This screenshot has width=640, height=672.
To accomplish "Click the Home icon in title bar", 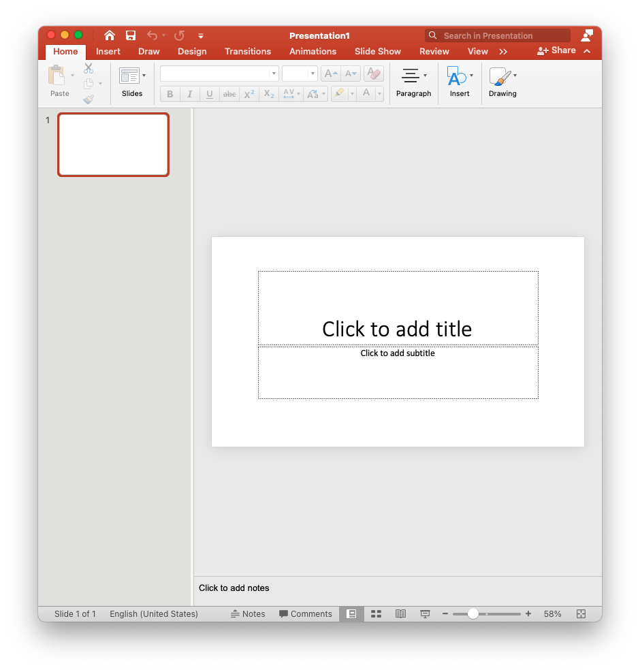I will coord(110,35).
